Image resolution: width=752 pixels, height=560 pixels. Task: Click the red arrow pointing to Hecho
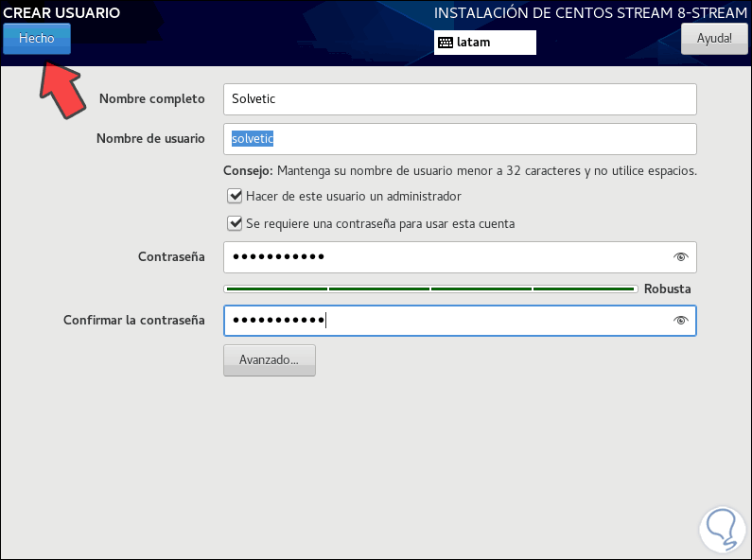click(x=60, y=89)
